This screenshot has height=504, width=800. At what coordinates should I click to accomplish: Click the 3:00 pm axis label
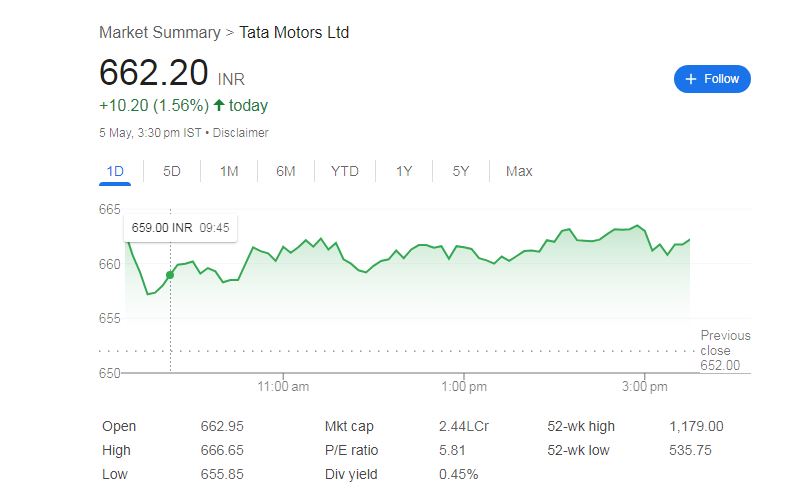point(645,386)
